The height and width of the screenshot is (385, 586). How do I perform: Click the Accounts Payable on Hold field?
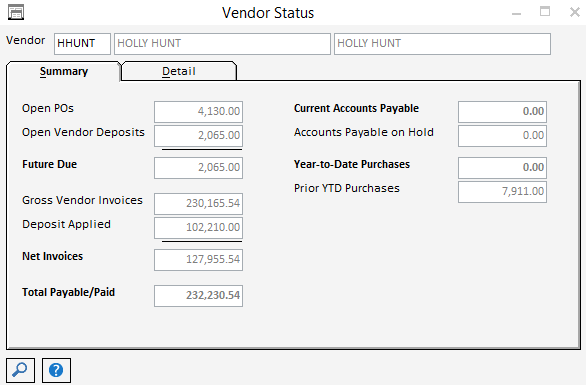[502, 135]
